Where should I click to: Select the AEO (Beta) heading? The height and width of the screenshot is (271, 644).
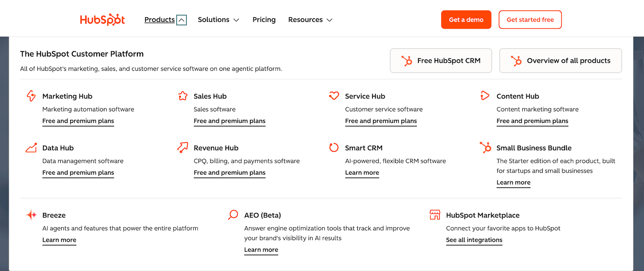click(263, 215)
